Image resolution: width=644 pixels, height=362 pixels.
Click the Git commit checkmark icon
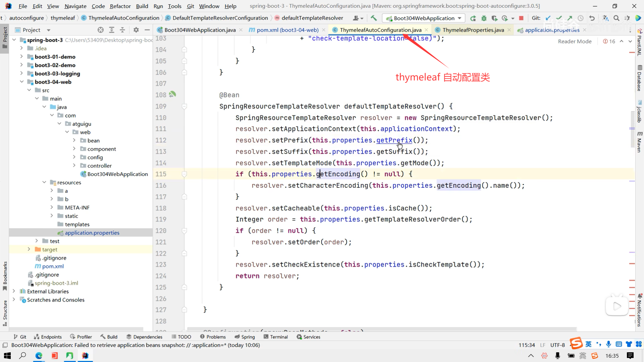[559, 18]
